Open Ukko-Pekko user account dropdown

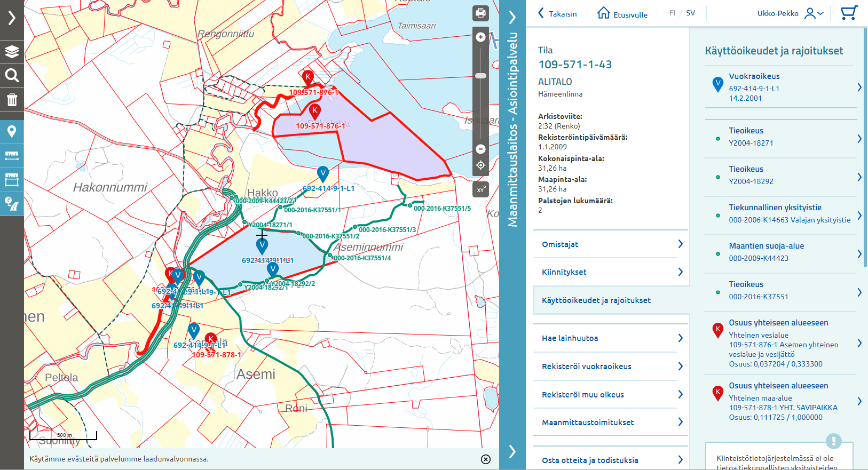[790, 13]
